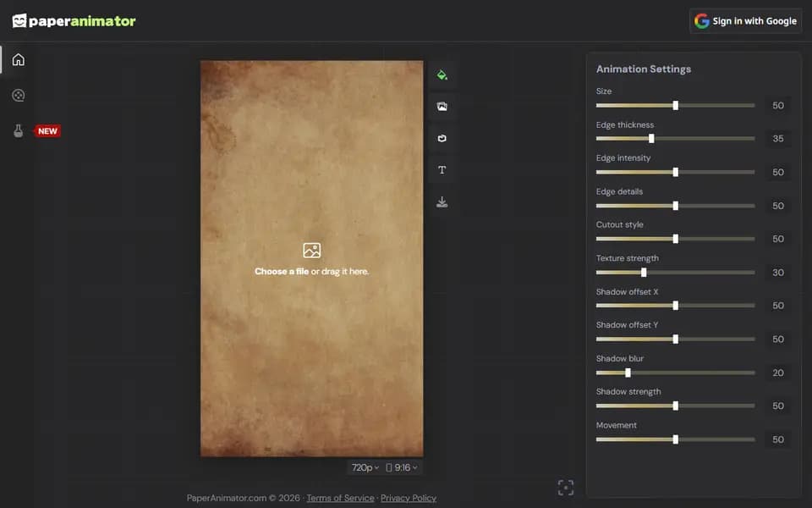The height and width of the screenshot is (508, 812).
Task: Click the cutout object tool icon
Action: coord(442,138)
